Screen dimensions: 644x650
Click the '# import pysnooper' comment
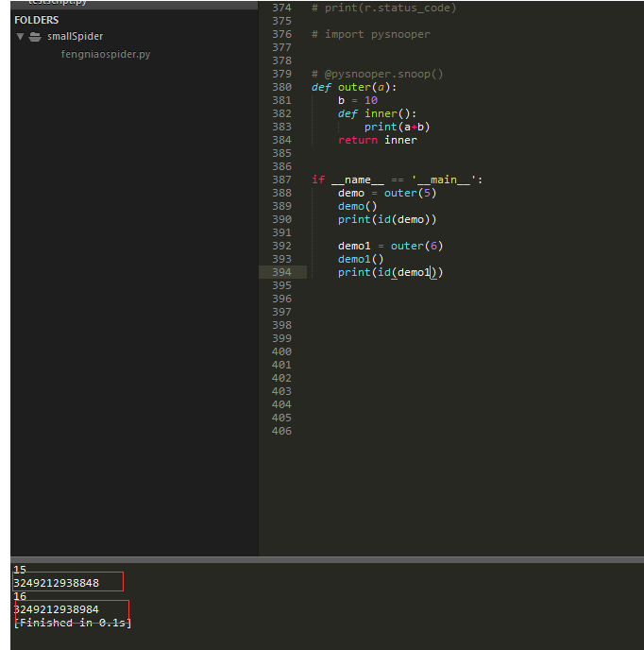tap(371, 34)
